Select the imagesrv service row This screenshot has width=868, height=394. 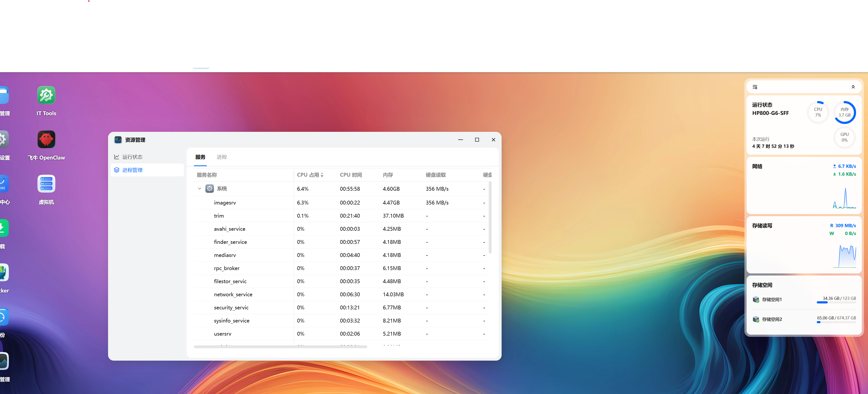click(225, 203)
